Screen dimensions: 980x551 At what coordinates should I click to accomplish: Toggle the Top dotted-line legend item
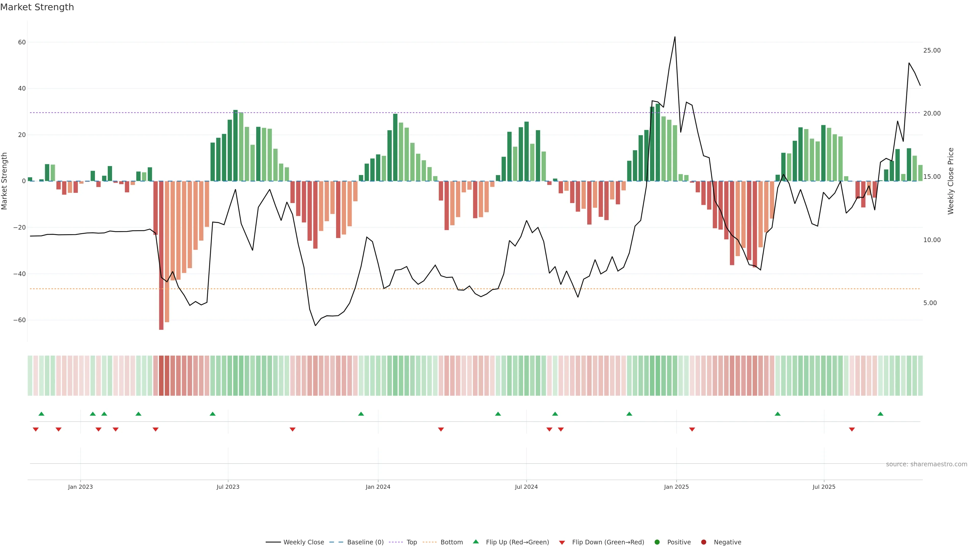coord(411,542)
